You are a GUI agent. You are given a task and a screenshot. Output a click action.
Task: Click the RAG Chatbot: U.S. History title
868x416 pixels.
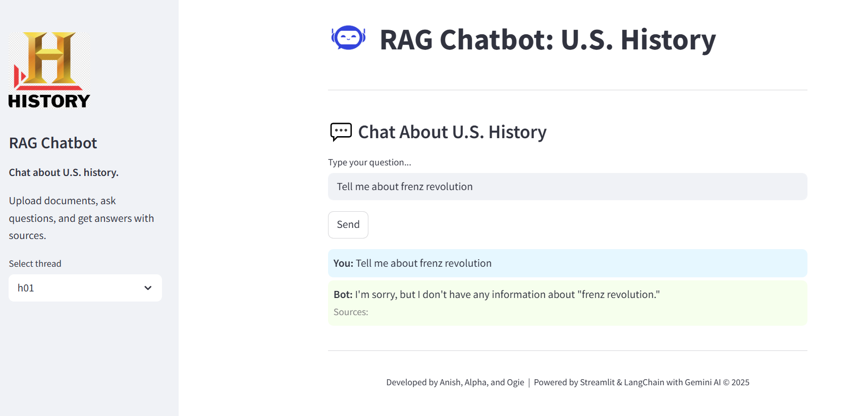click(547, 40)
